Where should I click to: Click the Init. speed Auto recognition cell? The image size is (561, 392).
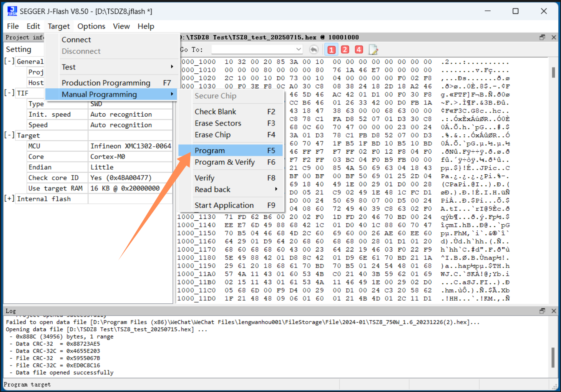131,114
